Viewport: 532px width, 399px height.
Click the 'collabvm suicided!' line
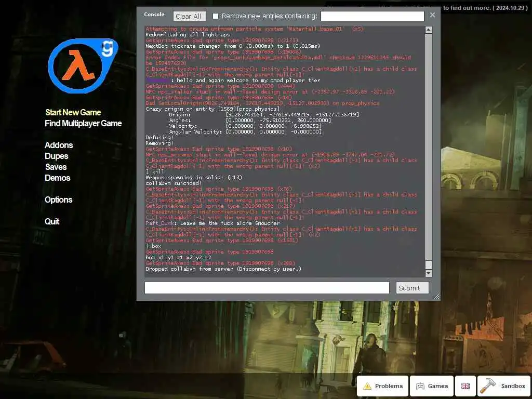pyautogui.click(x=174, y=183)
